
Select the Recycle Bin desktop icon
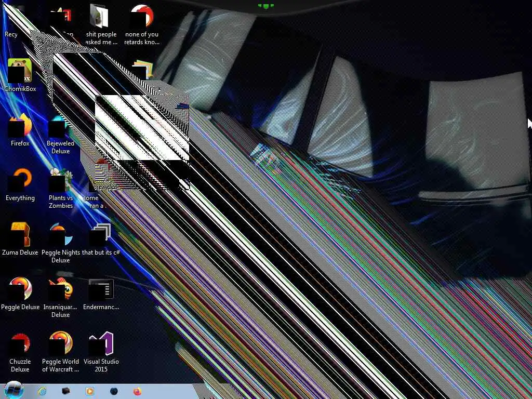click(x=11, y=20)
